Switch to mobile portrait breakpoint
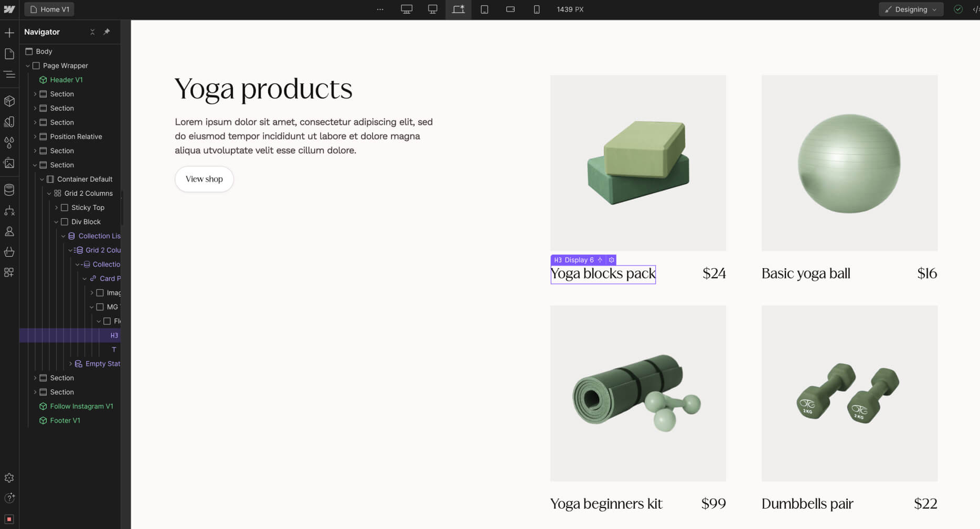 (x=537, y=9)
